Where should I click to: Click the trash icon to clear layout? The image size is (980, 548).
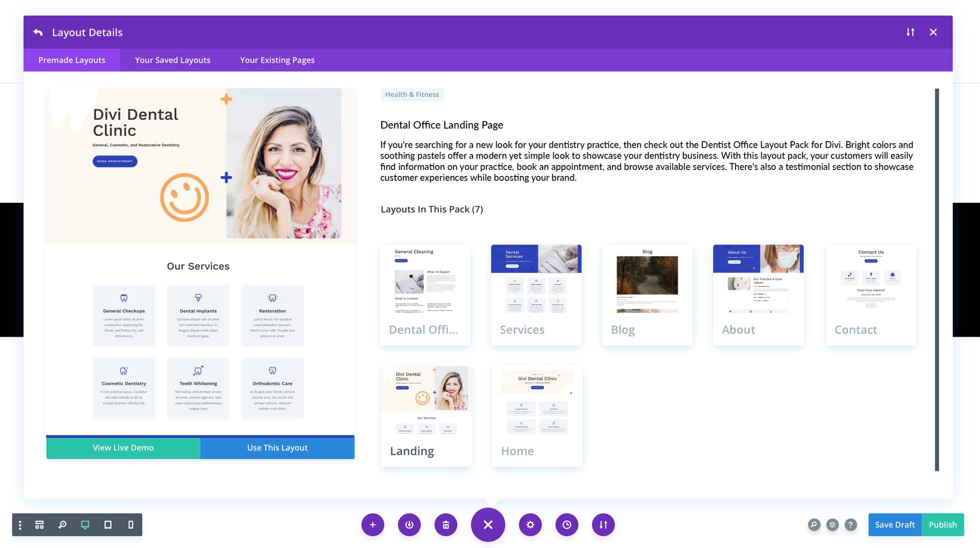446,525
